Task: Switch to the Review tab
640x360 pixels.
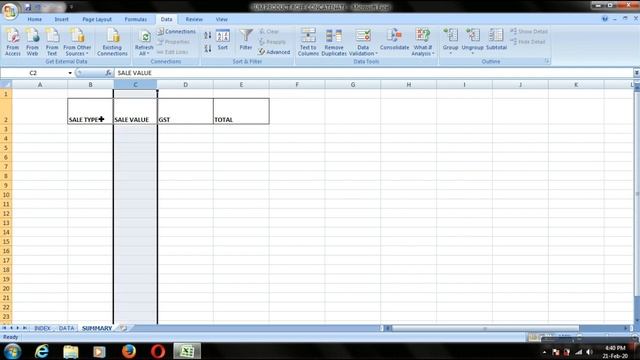Action: (x=194, y=19)
